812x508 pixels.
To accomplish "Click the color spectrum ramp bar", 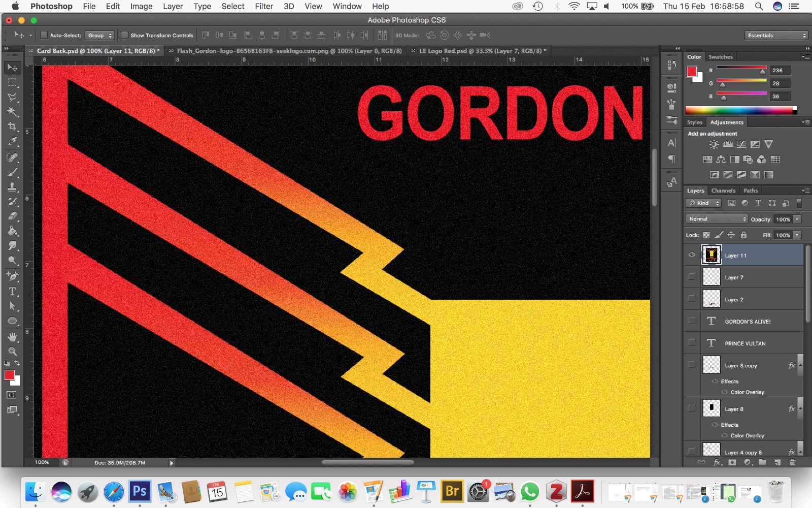I will [x=741, y=110].
